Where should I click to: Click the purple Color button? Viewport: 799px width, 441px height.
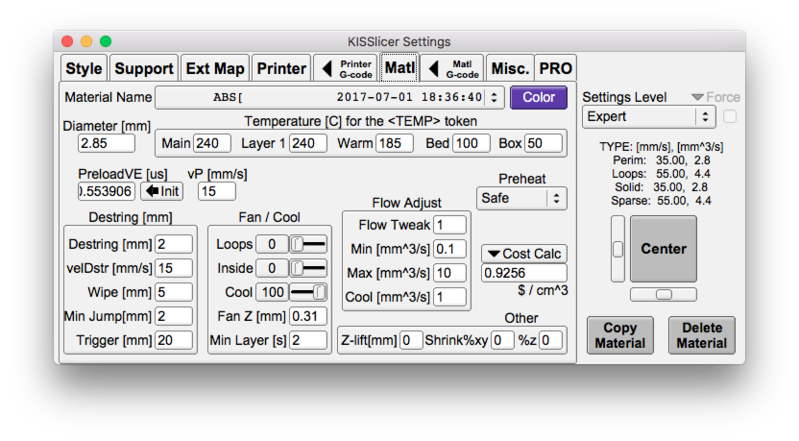539,97
